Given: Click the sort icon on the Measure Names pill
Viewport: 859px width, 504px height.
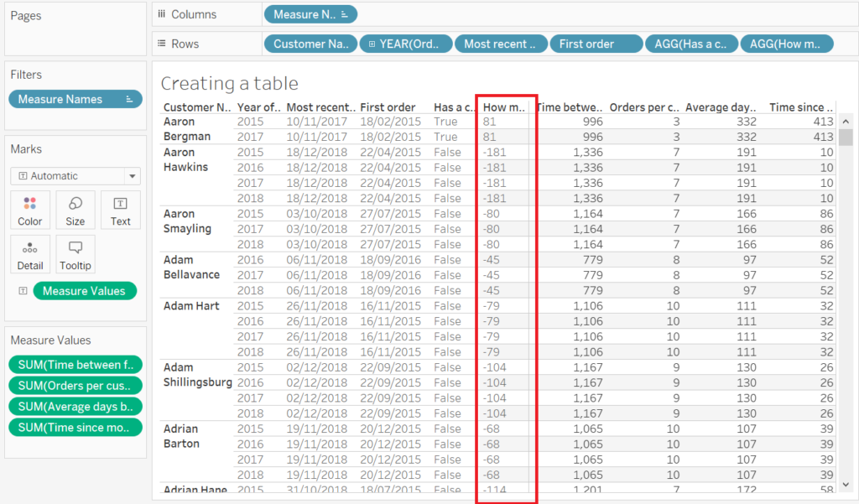Looking at the screenshot, I should pyautogui.click(x=346, y=13).
